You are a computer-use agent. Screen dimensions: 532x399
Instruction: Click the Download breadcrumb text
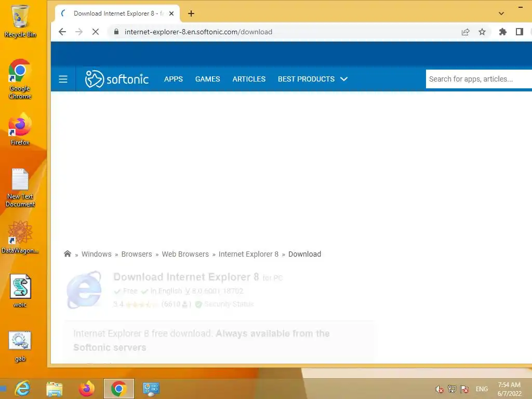304,254
